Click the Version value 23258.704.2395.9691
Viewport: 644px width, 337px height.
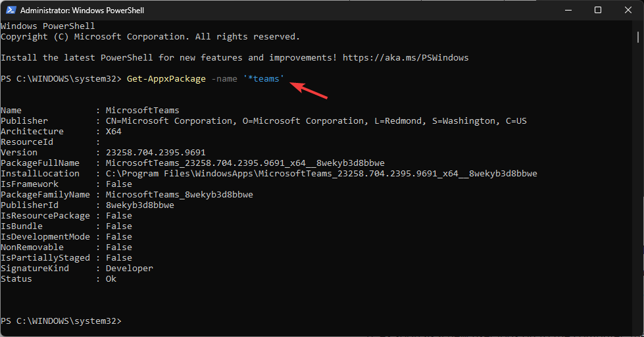pyautogui.click(x=156, y=153)
